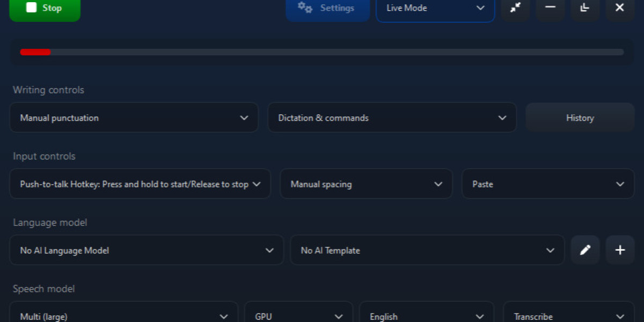
Task: Open the Manual punctuation dropdown
Action: pyautogui.click(x=134, y=118)
